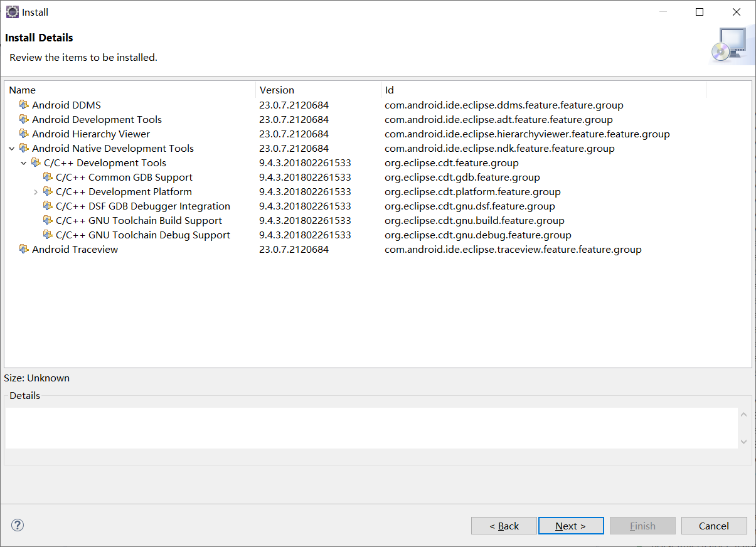Click the C/C++ DSF GDB Debugger Integration icon
Screen dimensions: 756x547
coord(48,206)
